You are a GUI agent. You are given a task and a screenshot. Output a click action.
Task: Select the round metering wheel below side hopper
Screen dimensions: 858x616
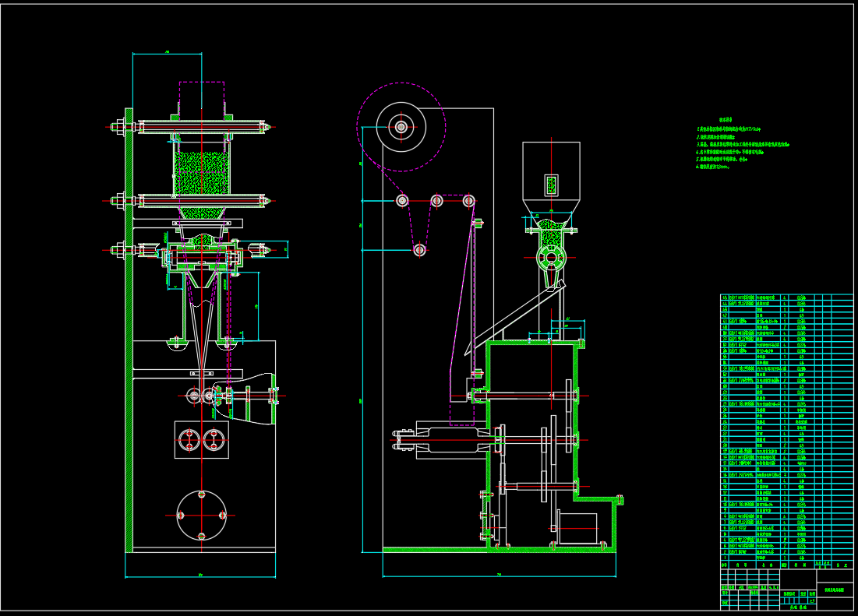pos(551,258)
